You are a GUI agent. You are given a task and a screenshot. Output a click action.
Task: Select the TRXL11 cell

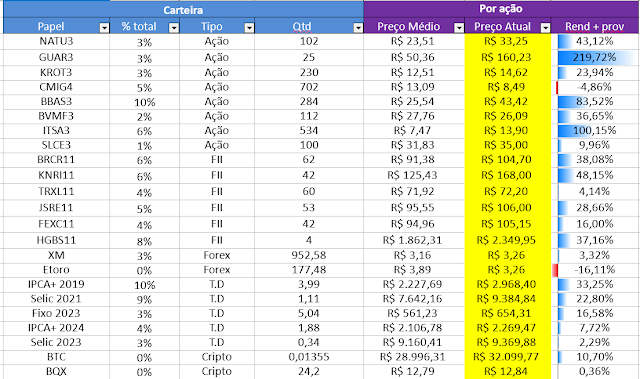(56, 191)
